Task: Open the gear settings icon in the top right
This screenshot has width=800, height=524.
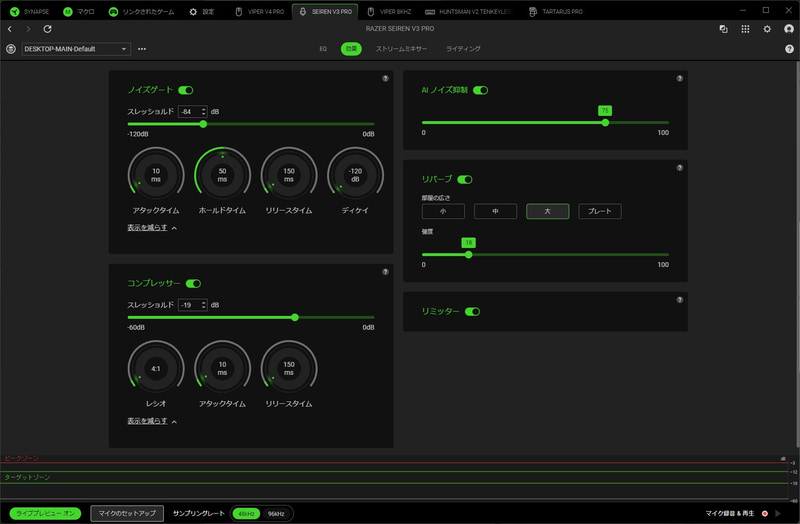Action: [x=767, y=29]
